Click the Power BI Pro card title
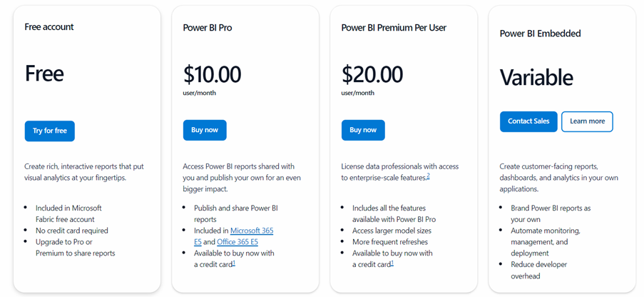This screenshot has height=297, width=644. 208,29
